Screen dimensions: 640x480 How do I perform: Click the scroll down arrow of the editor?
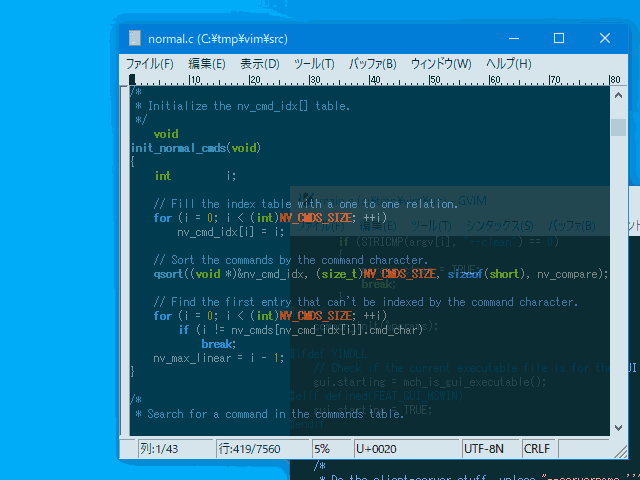pyautogui.click(x=618, y=427)
